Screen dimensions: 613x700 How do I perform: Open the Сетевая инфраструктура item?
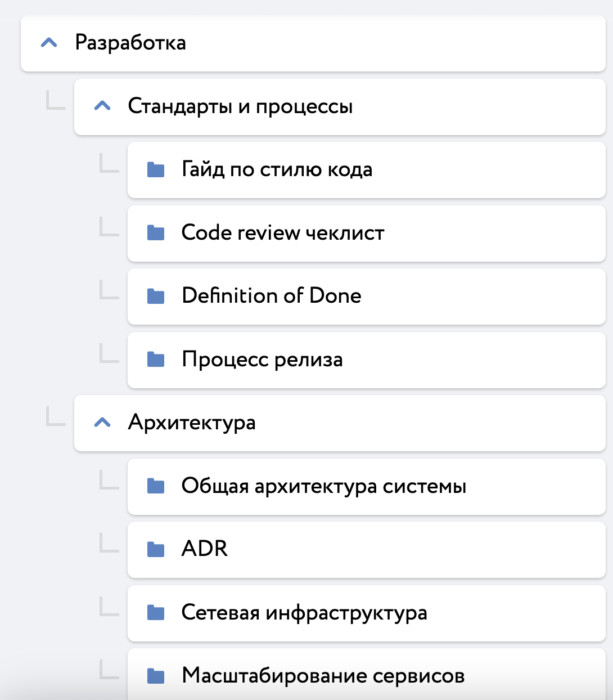coord(367,613)
